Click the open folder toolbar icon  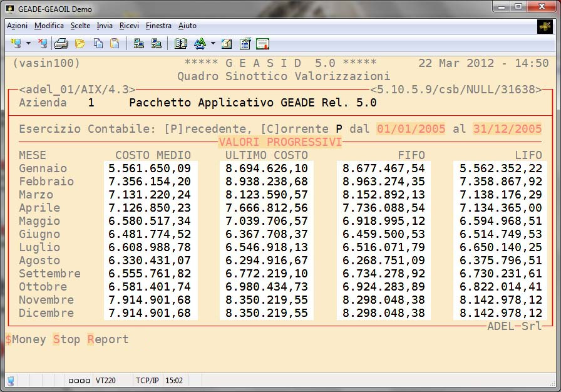(x=80, y=43)
